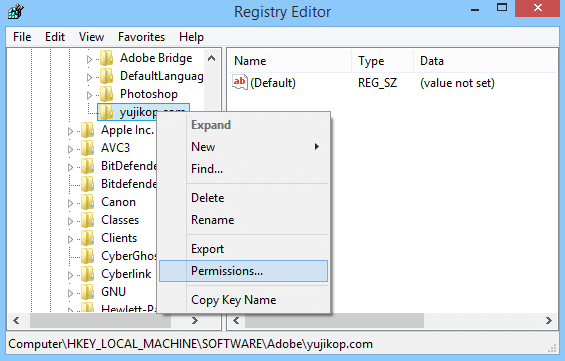Choose Find... in the context menu
Viewport: 565px width, 361px height.
click(x=244, y=169)
